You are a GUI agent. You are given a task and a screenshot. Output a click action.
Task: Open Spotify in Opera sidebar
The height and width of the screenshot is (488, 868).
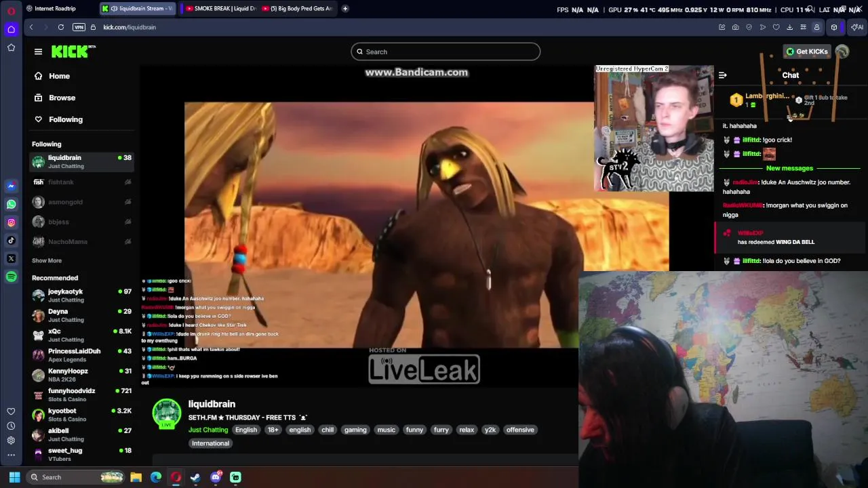[x=11, y=277]
